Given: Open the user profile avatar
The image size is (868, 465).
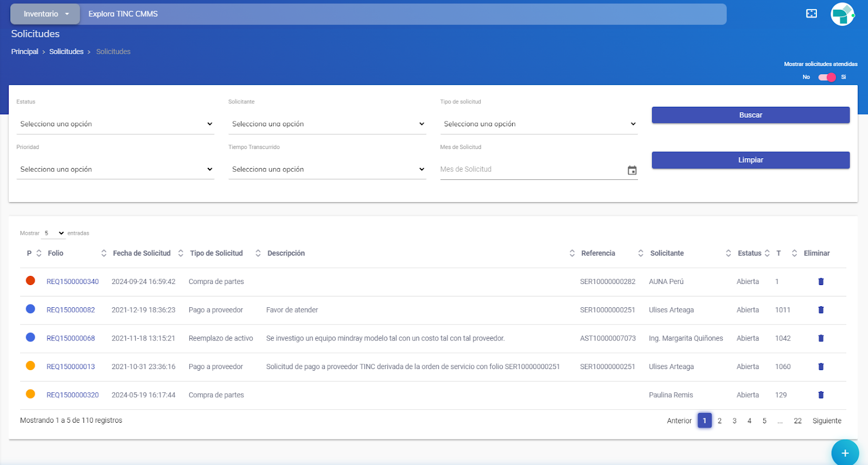Looking at the screenshot, I should click(842, 14).
